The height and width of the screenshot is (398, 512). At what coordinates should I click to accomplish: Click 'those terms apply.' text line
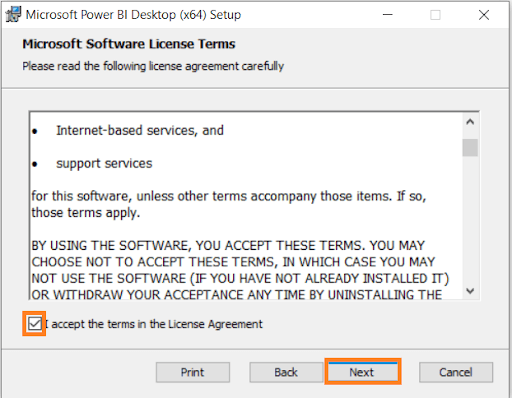86,213
